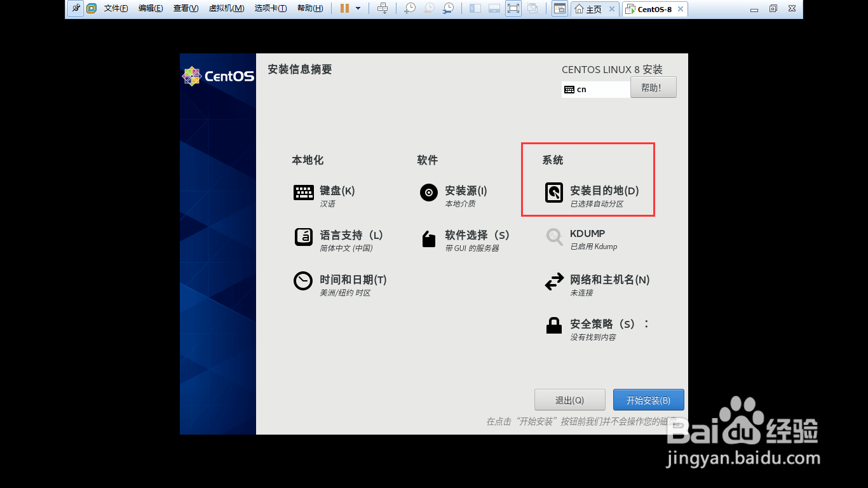Take a snapshot with the clock-plus icon
This screenshot has height=488, width=868.
point(410,9)
